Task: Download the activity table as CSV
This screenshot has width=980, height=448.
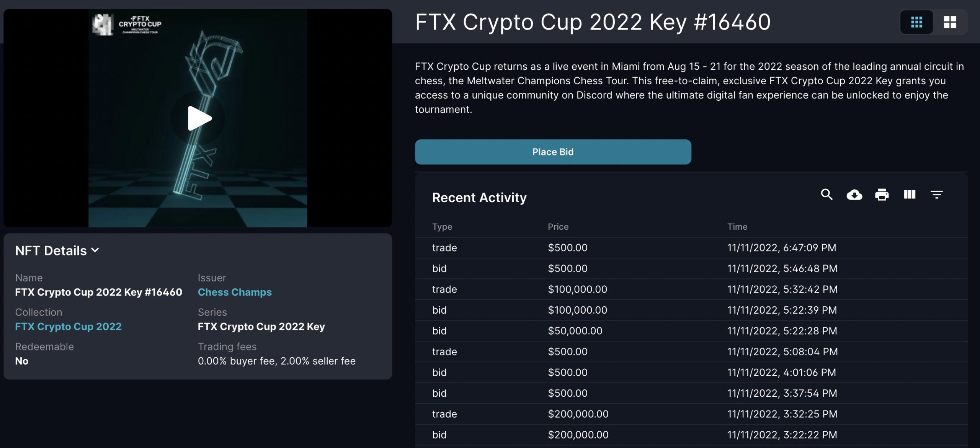Action: pyautogui.click(x=854, y=195)
